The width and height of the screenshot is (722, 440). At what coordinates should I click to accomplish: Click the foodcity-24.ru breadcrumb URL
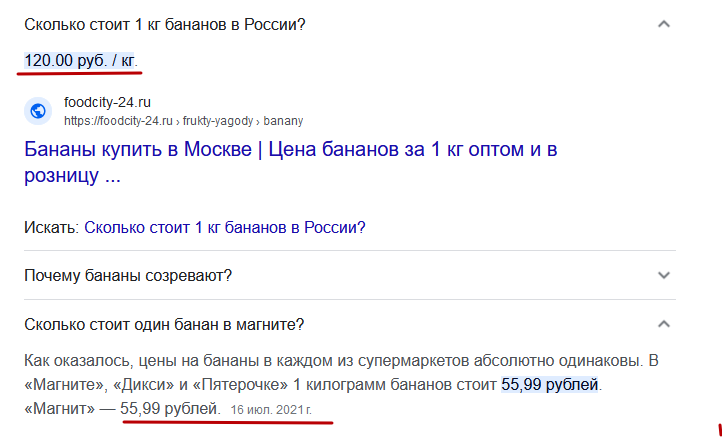[x=183, y=121]
